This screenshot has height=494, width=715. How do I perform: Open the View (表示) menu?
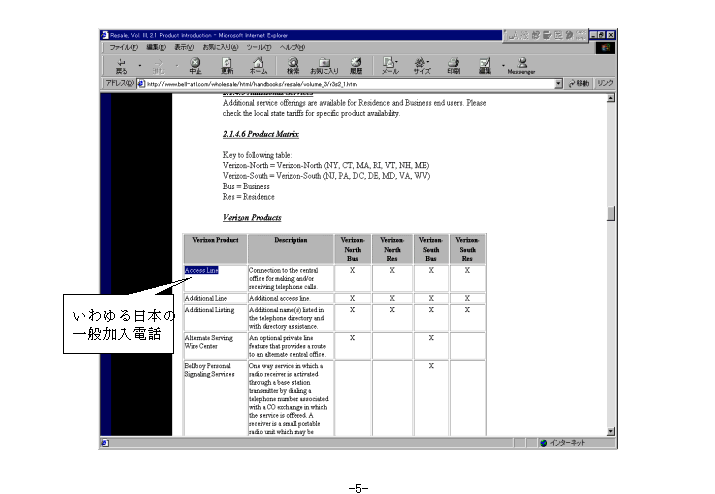click(184, 47)
